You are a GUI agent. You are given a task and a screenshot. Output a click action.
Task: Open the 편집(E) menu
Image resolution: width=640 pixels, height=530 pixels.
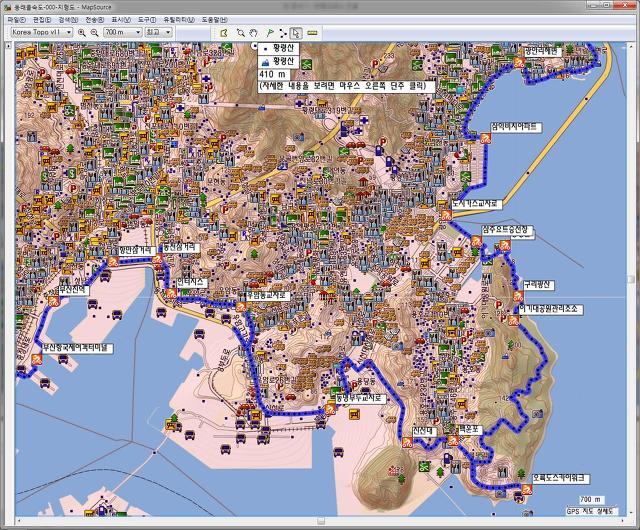click(42, 19)
